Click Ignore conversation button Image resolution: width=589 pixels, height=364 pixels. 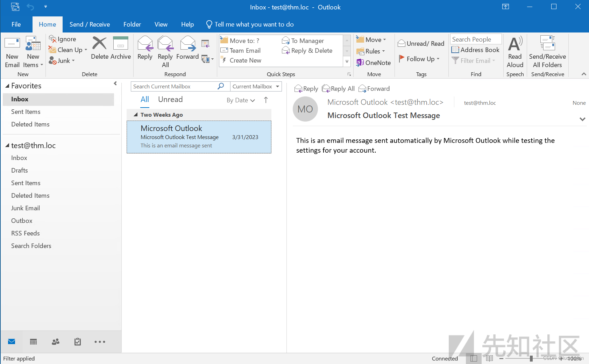(x=63, y=39)
